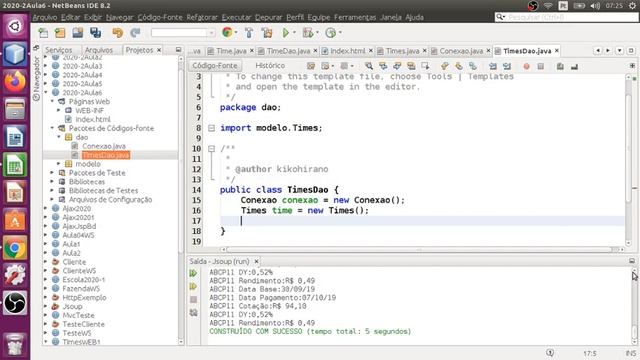Screen dimensions: 640x360
Task: Click the New File toolbar icon
Action: click(43, 33)
